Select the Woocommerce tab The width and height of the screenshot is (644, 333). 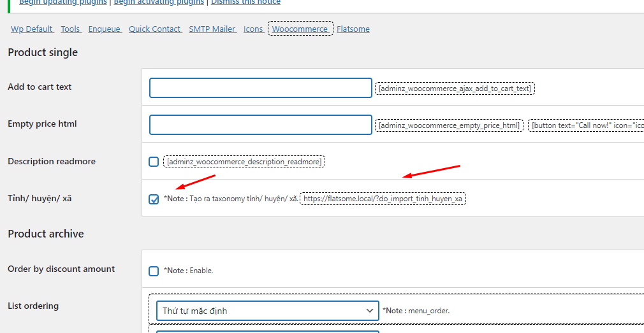300,29
